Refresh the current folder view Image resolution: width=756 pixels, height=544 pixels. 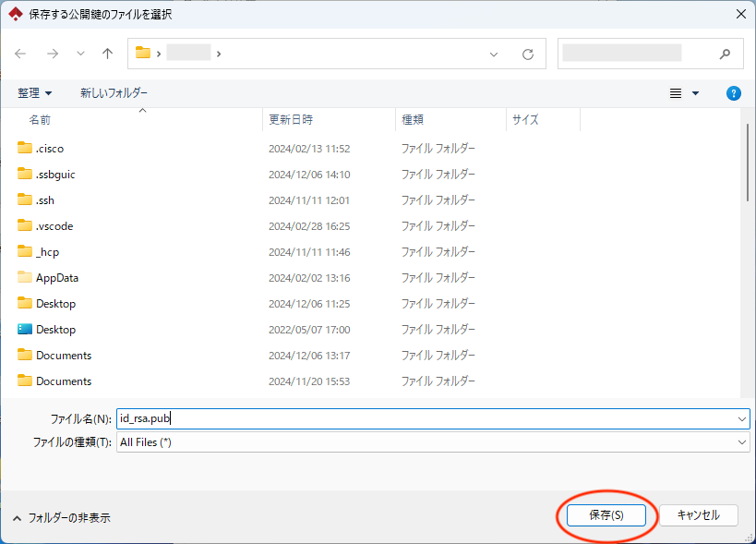(528, 54)
